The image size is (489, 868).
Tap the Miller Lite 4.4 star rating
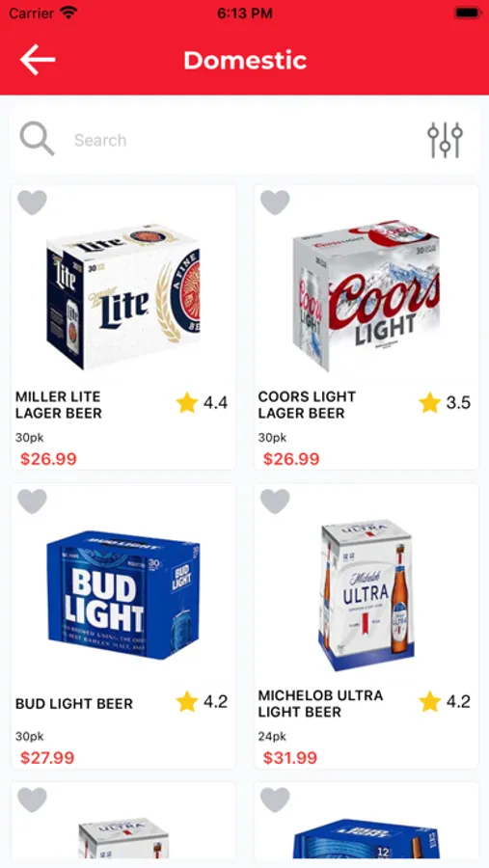coord(202,403)
